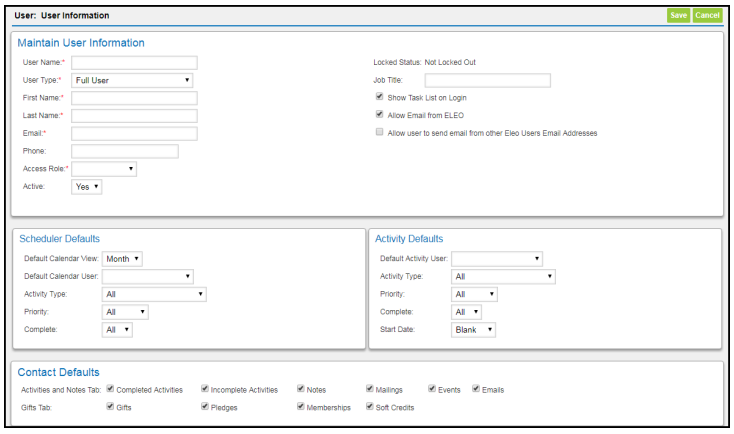
Task: Open the User Type dropdown
Action: pyautogui.click(x=132, y=81)
